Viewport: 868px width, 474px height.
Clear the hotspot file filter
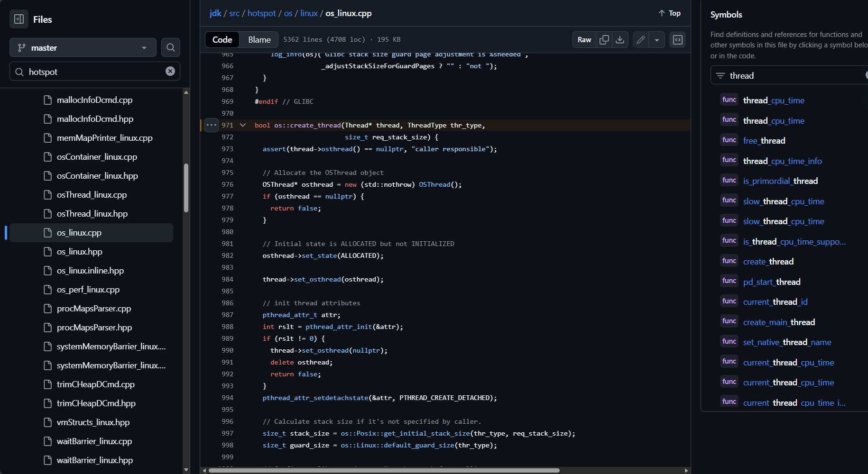170,71
